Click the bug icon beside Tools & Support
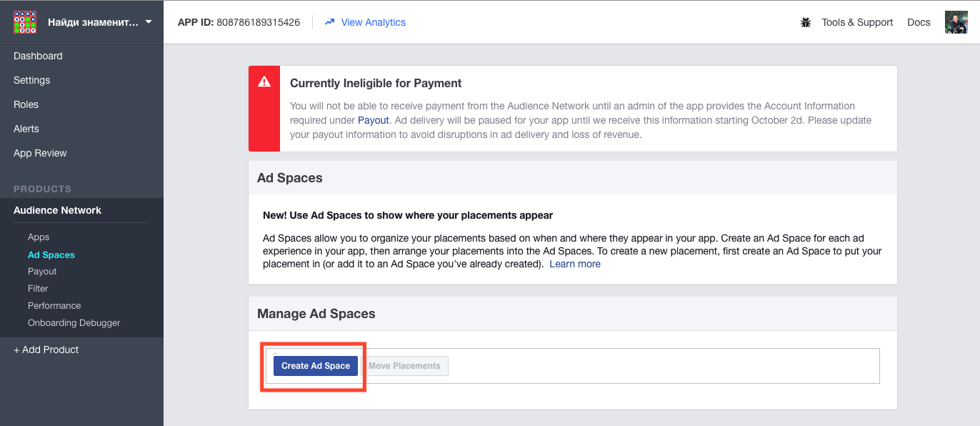The width and height of the screenshot is (980, 426). 806,22
